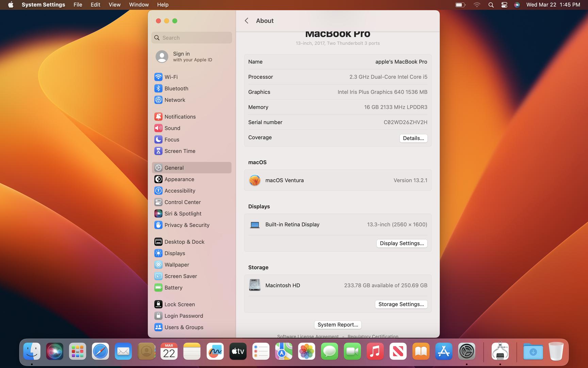Open Display Settings

tap(402, 243)
